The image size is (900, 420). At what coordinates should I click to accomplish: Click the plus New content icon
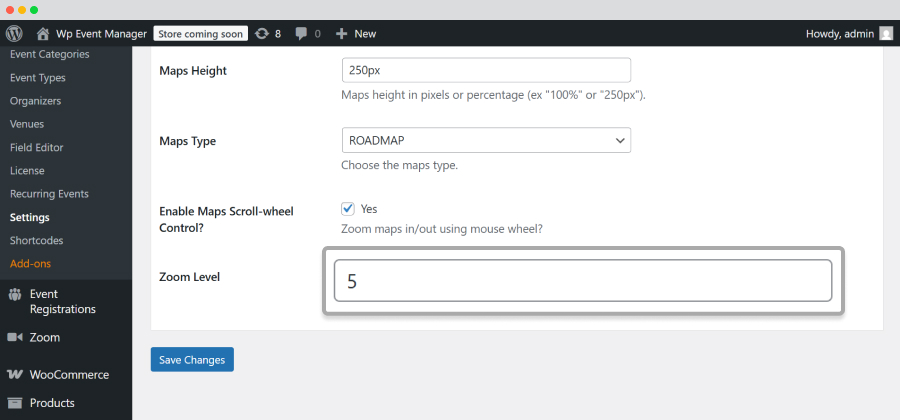click(342, 34)
